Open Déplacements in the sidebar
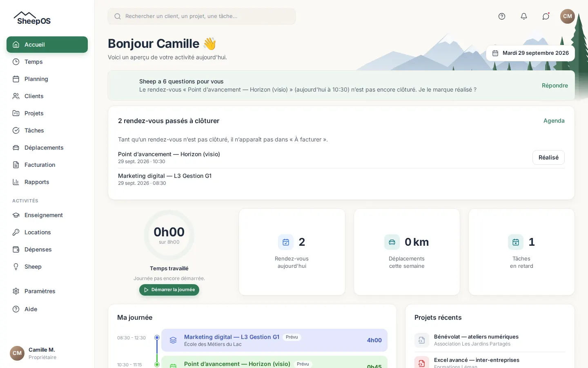The image size is (588, 368). pos(47,148)
